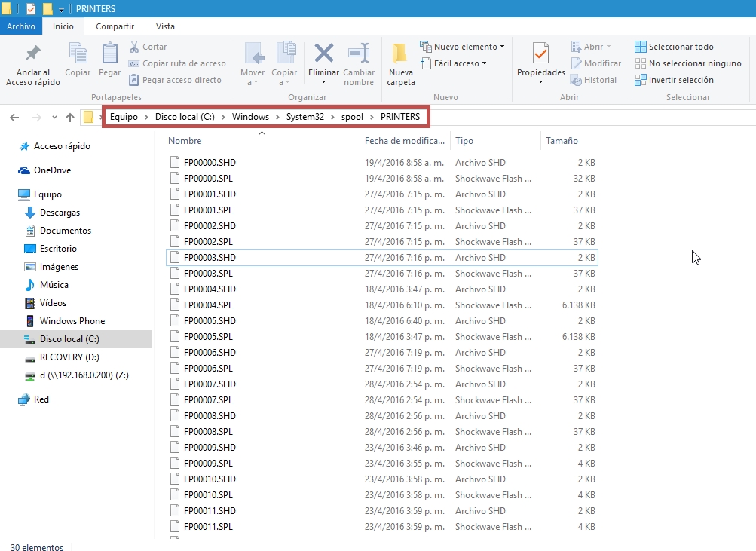Screen dimensions: 756x551
Task: Click the Cortar scissors icon
Action: (x=134, y=47)
